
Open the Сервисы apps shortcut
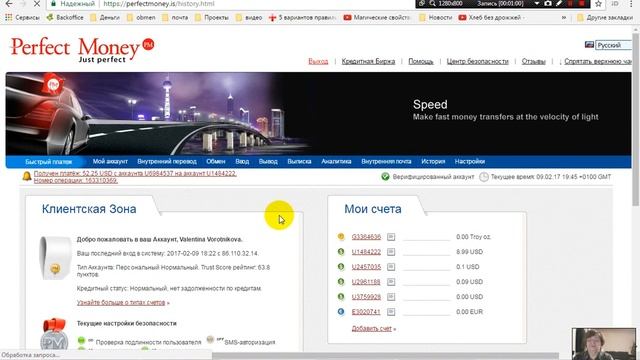[x=22, y=18]
